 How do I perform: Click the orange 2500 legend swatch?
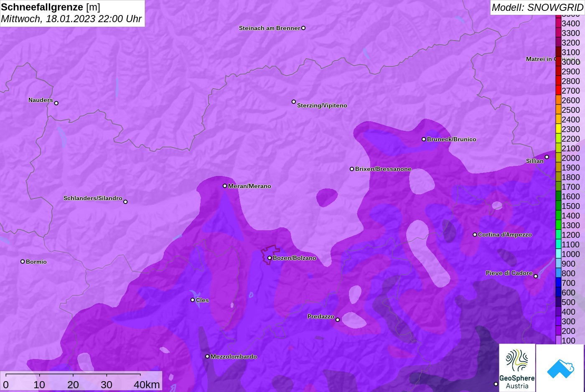[558, 109]
